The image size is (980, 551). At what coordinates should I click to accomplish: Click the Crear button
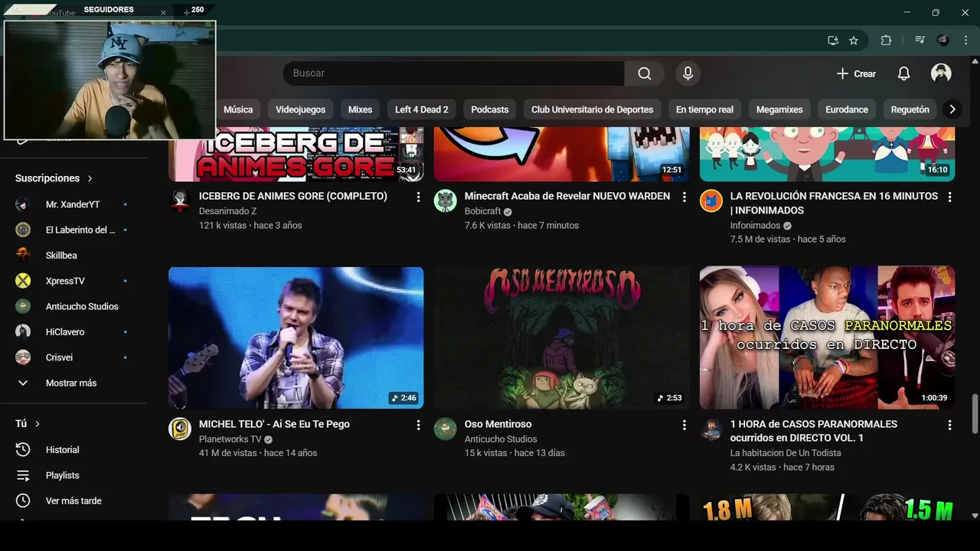click(856, 73)
